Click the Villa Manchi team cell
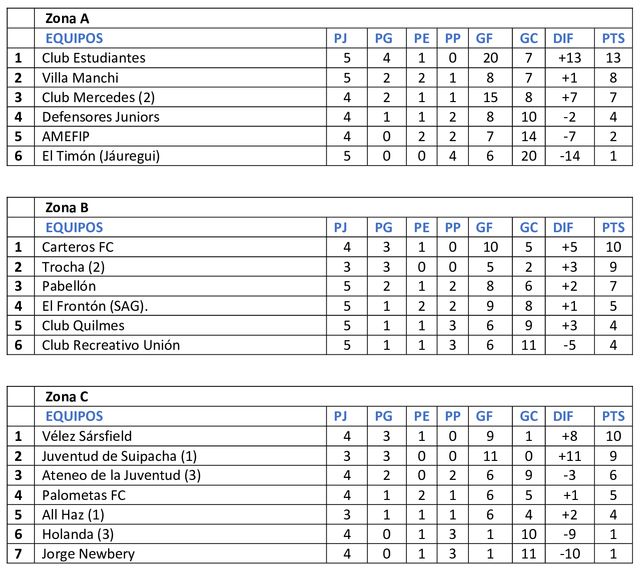The image size is (640, 573). point(80,78)
